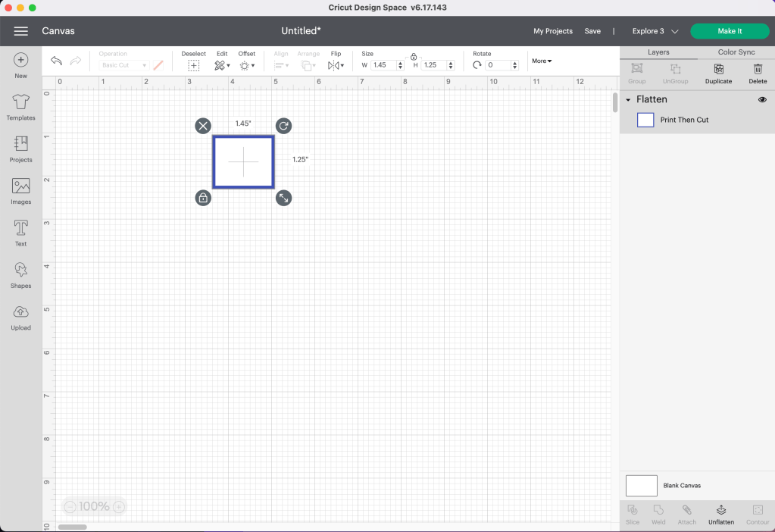This screenshot has height=532, width=775.
Task: Switch to the Color Sync tab
Action: [736, 52]
